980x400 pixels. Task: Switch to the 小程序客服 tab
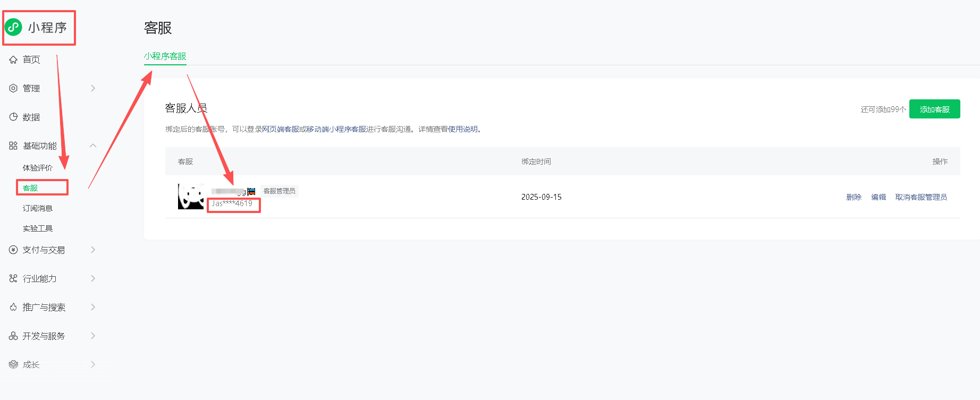[x=165, y=56]
